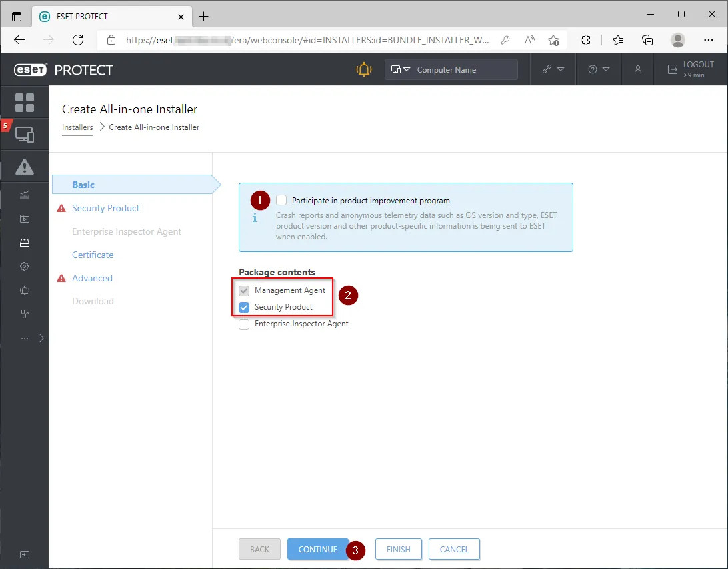Open the browser Favorites list icon
This screenshot has height=569, width=728.
point(618,40)
